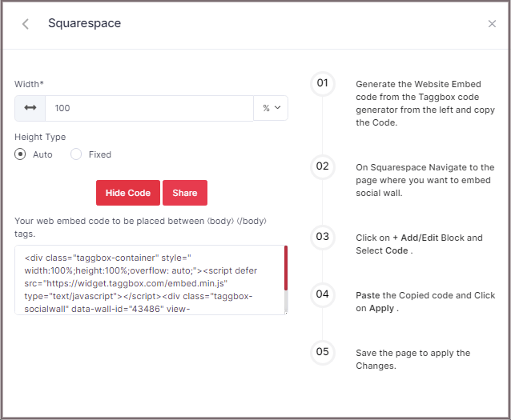Close the Squarespace embed dialog

coord(492,24)
